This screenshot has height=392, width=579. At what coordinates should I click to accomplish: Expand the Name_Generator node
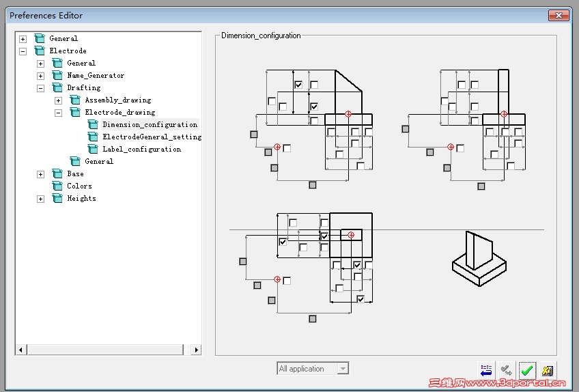point(40,76)
